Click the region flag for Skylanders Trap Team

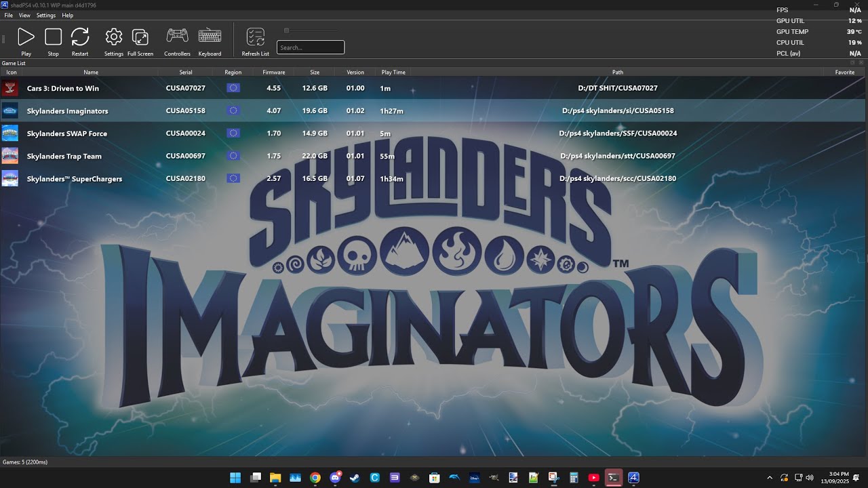tap(233, 156)
